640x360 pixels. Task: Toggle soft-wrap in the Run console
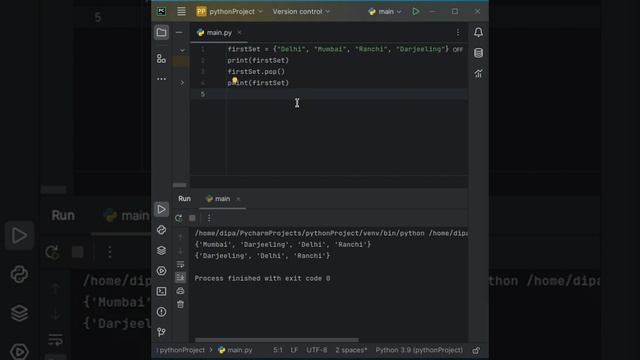click(180, 264)
